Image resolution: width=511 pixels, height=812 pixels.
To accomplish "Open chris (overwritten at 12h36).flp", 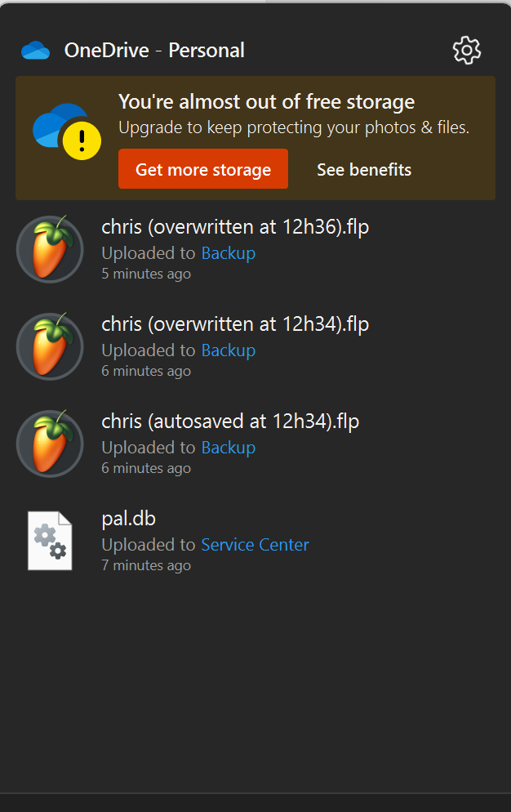I will pyautogui.click(x=235, y=227).
